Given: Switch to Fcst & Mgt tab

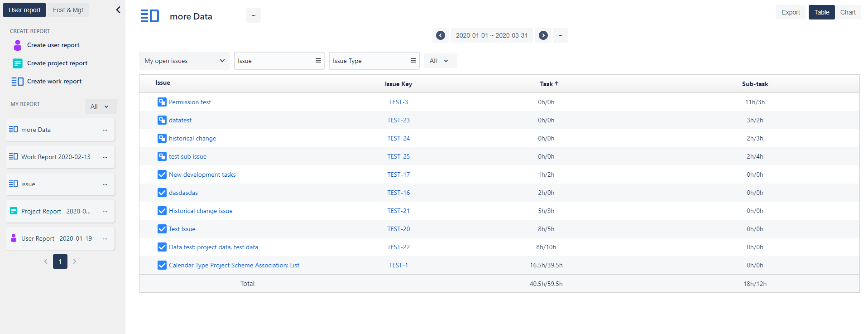Looking at the screenshot, I should pyautogui.click(x=68, y=10).
